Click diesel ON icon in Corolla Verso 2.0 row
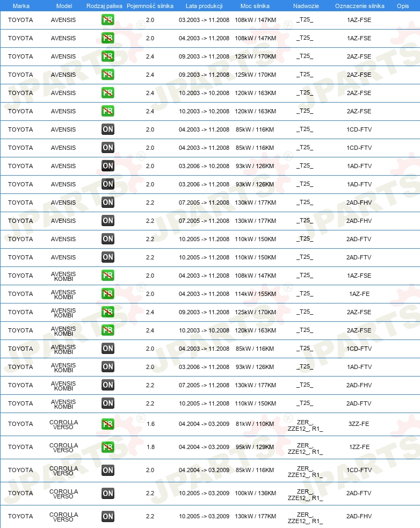The width and height of the screenshot is (420, 528). coord(108,470)
